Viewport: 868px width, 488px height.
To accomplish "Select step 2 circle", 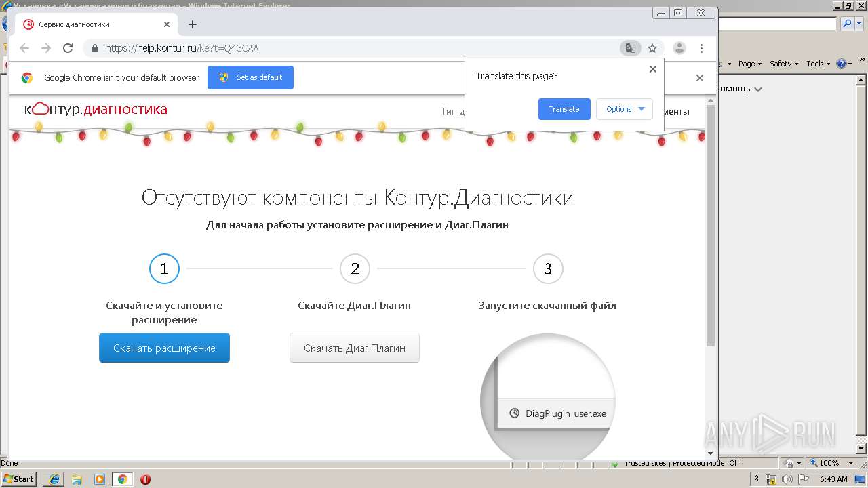I will point(355,269).
